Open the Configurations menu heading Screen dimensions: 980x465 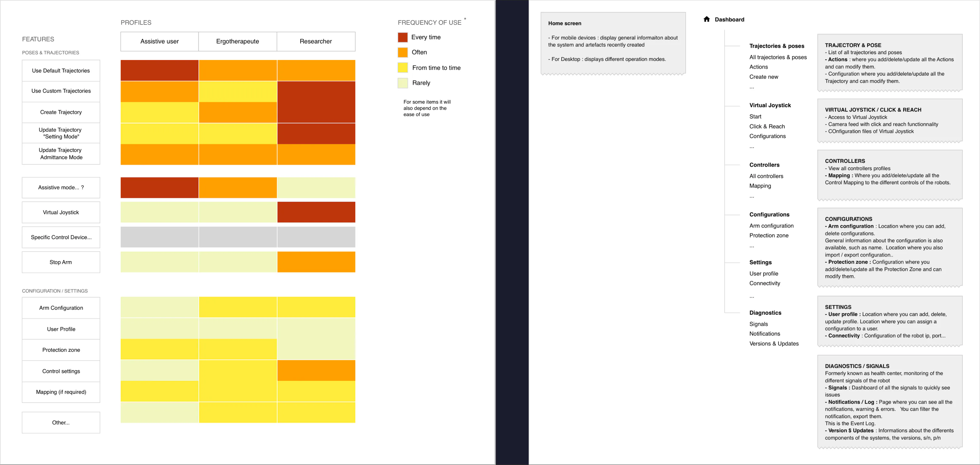coord(769,215)
